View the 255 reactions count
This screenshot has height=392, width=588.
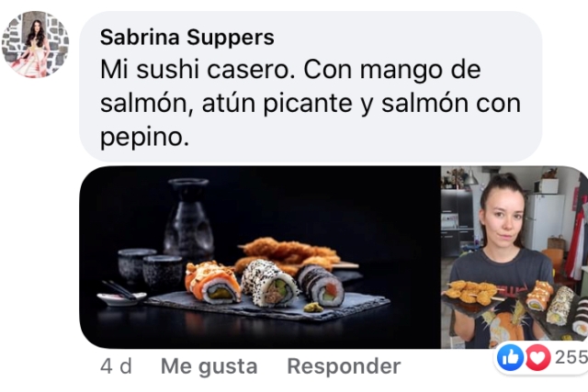[x=571, y=357]
